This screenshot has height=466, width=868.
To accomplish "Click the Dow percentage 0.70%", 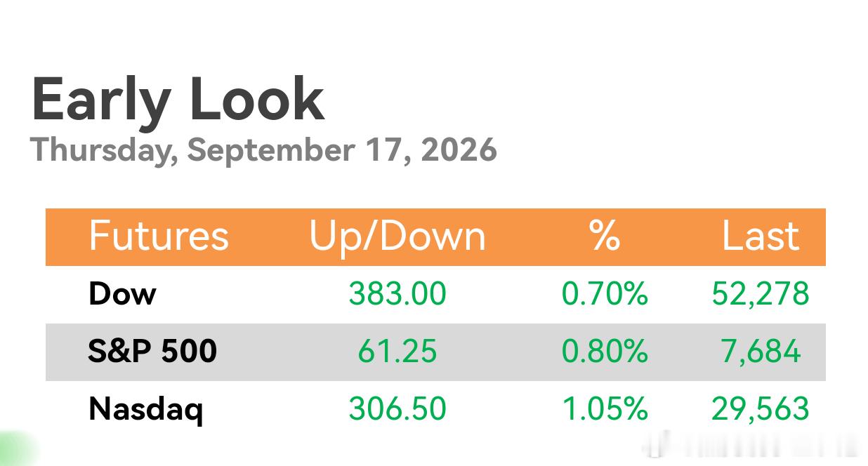I will pyautogui.click(x=605, y=294).
